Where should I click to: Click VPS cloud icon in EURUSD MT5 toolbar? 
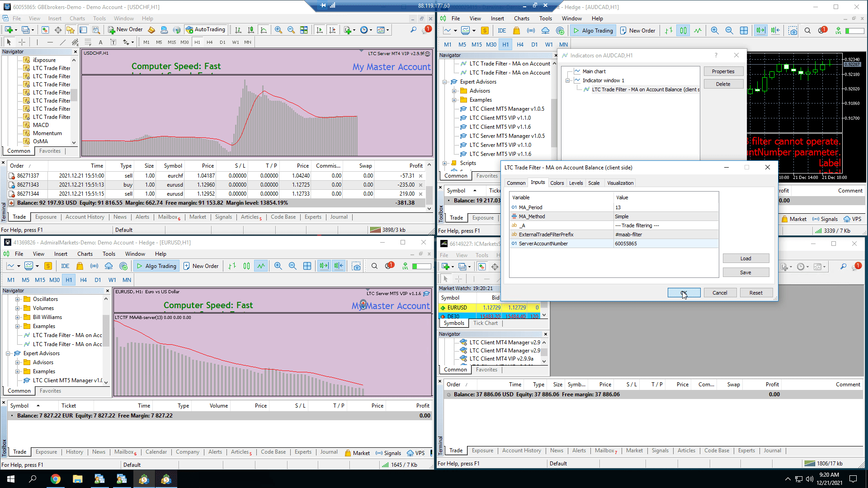point(108,266)
